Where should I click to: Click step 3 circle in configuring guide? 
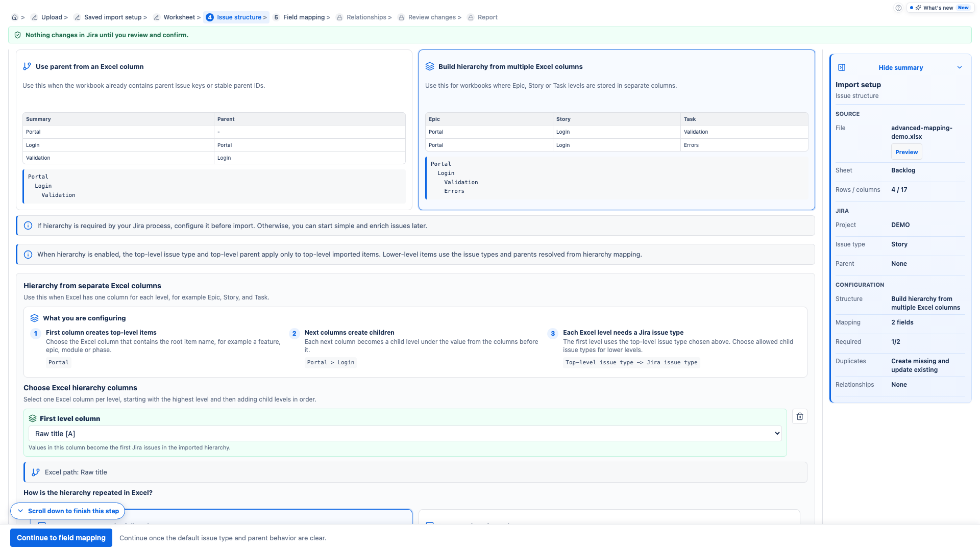pos(553,334)
